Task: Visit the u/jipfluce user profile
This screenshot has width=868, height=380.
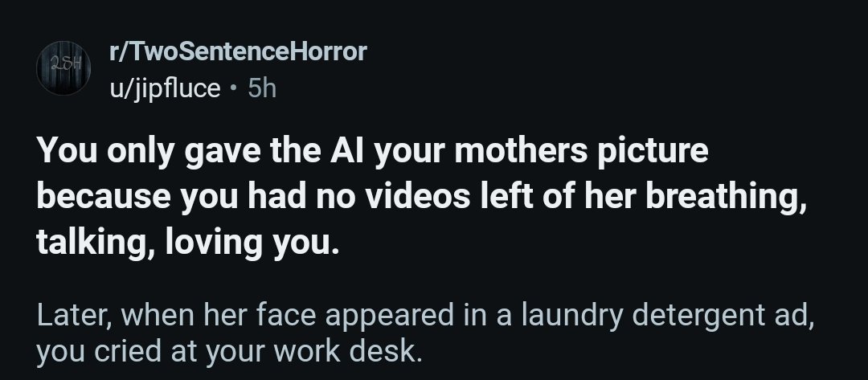Action: [165, 88]
